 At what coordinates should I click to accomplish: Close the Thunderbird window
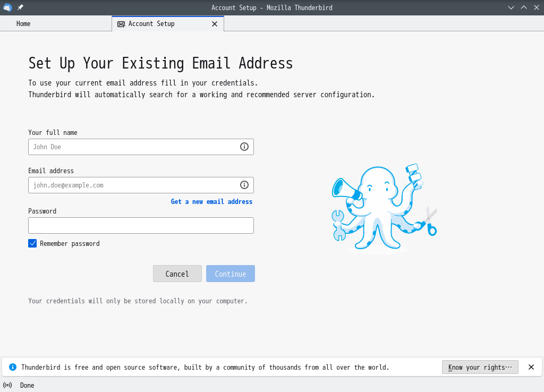537,7
